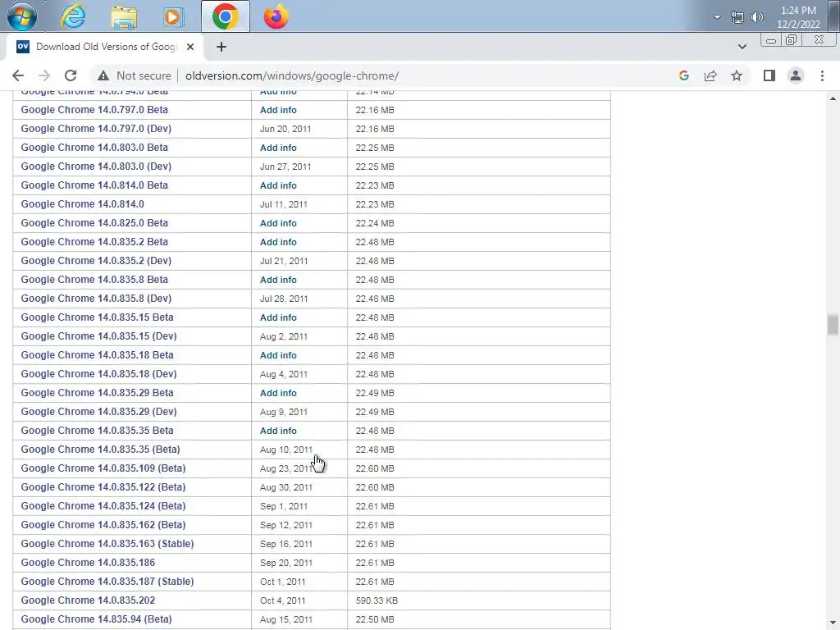
Task: Click Add info for 14.0.835.18 Beta
Action: 278,355
